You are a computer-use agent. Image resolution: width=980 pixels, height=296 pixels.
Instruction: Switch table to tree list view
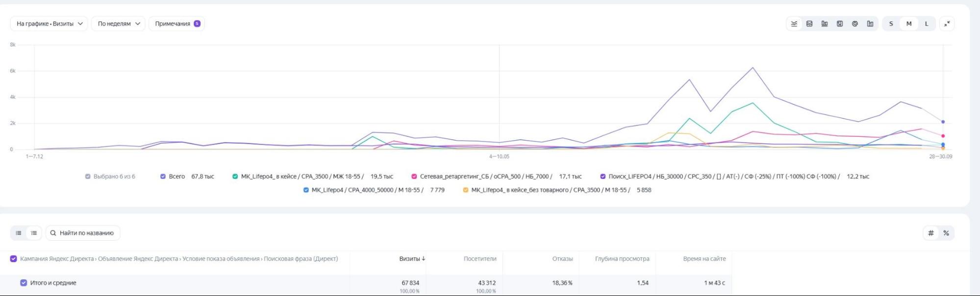[x=34, y=233]
